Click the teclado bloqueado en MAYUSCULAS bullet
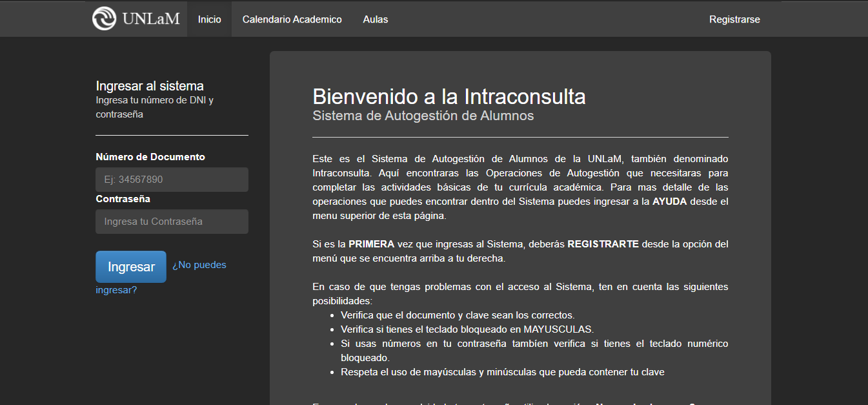Image resolution: width=868 pixels, height=405 pixels. 467,329
